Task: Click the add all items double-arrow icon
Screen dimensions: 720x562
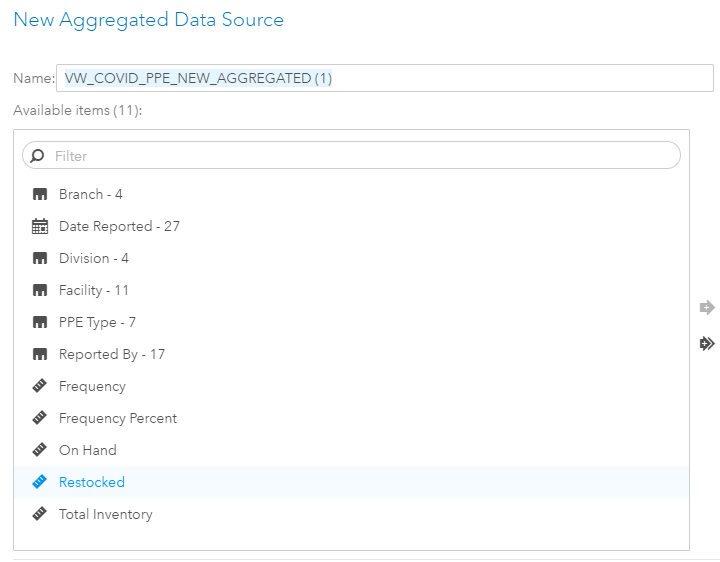Action: 707,343
